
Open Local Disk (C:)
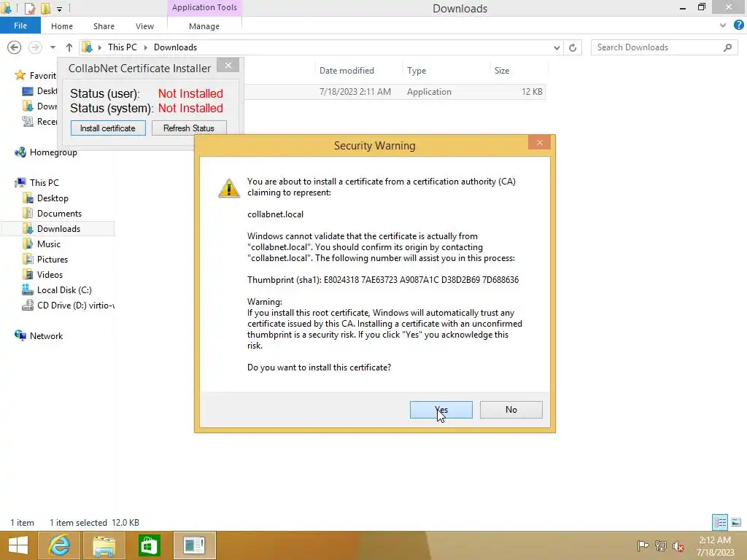[64, 290]
